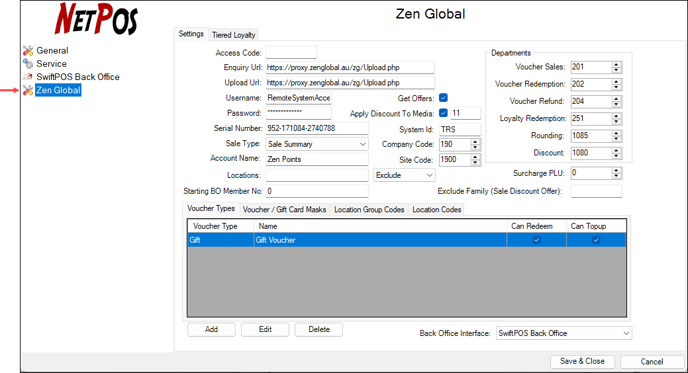Open the Voucher / Gift Card Masks tab
The image size is (688, 373).
tap(284, 210)
